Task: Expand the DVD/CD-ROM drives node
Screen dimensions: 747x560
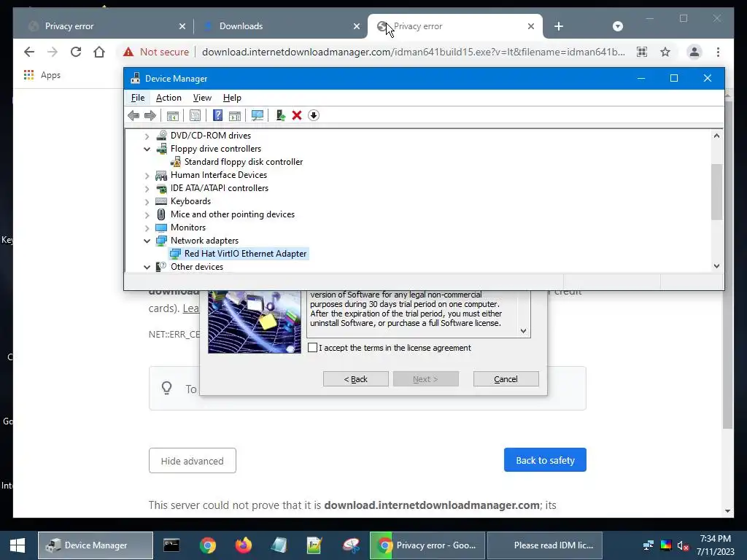Action: coord(147,136)
